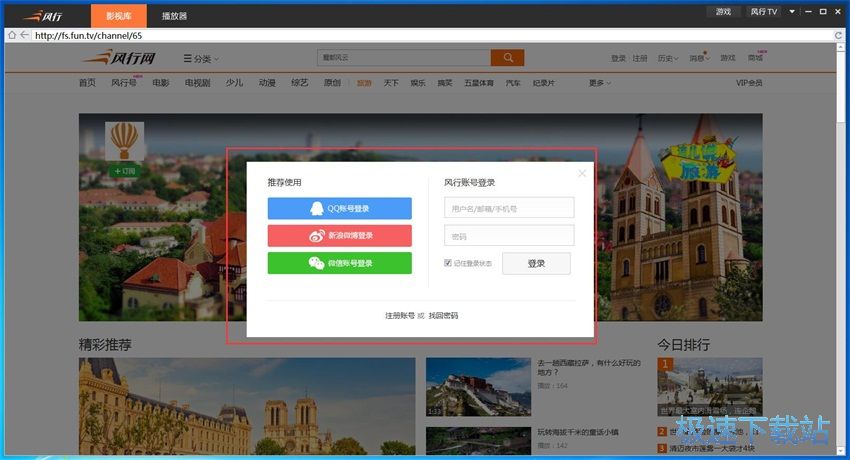Maximize the 风行 window
This screenshot has height=460, width=850.
823,11
